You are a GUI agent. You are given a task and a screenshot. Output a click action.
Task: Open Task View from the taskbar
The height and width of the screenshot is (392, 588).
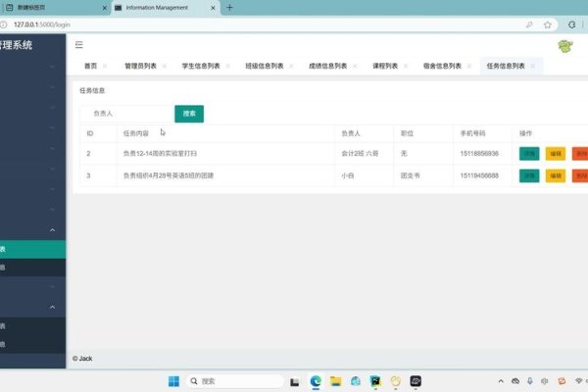[295, 382]
